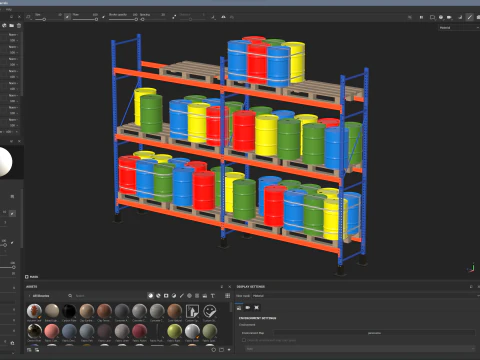480x360 pixels.
Task: Select the lime green fabric material thumbnail
Action: [174, 331]
